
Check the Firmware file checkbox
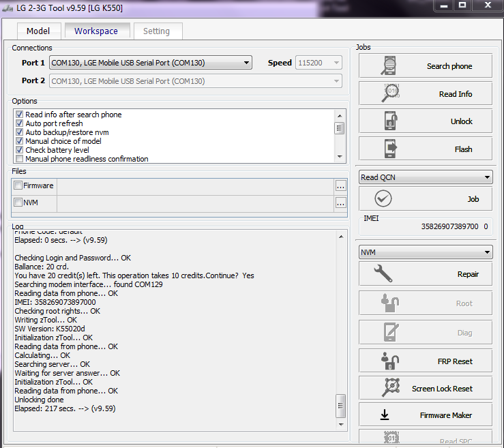(x=18, y=185)
